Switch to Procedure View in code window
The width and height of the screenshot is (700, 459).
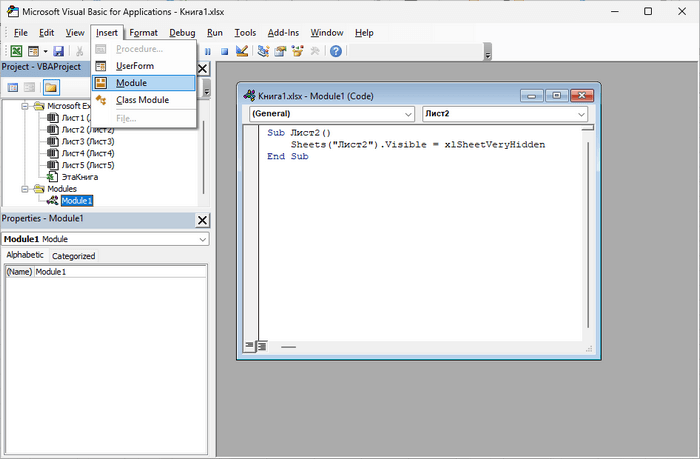(248, 347)
